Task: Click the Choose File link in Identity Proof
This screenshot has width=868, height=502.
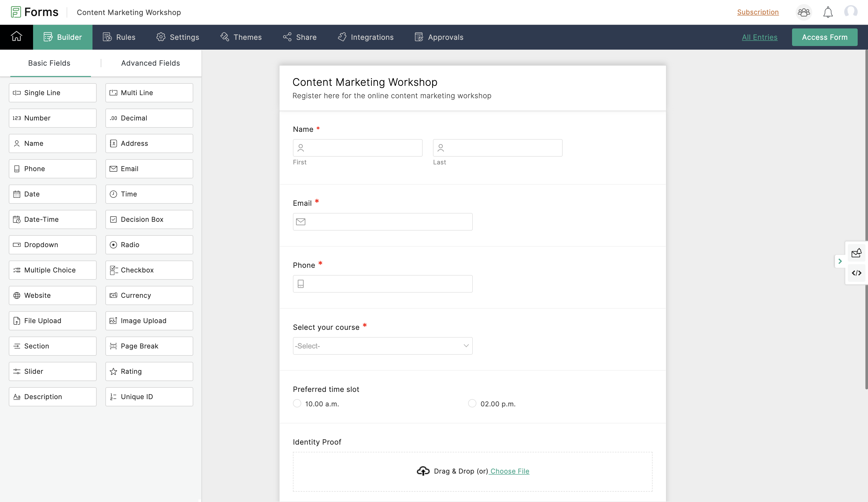Action: 510,471
